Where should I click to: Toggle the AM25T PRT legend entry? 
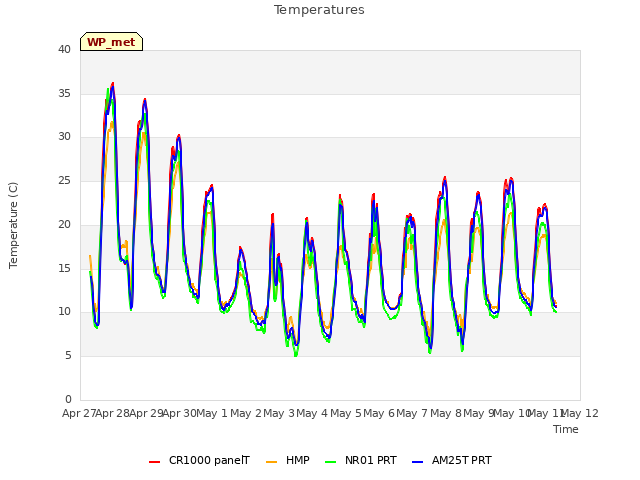452,460
